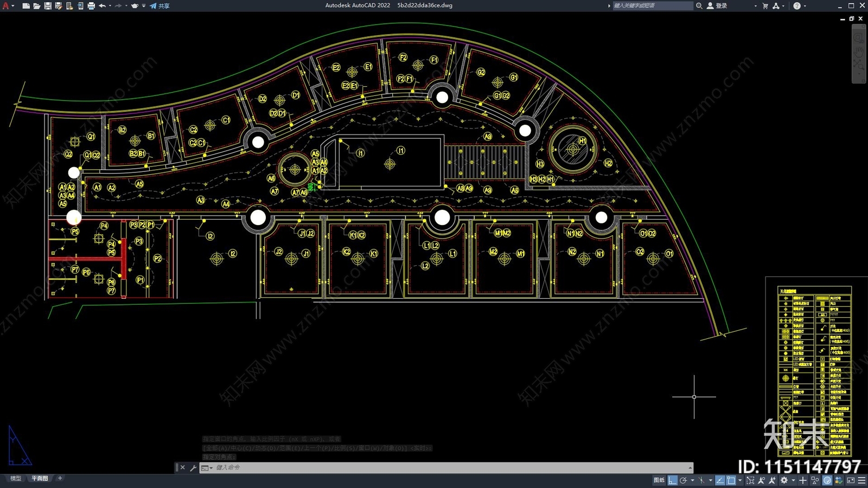
Task: Click the lighting legend table thumbnail
Action: point(814,371)
